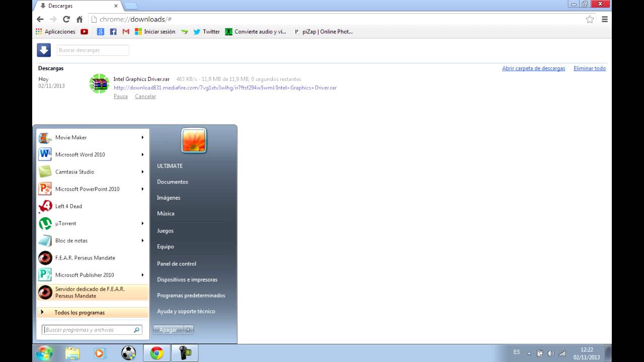644x362 pixels.
Task: Click the chrome://downloads address bar
Action: [x=342, y=19]
